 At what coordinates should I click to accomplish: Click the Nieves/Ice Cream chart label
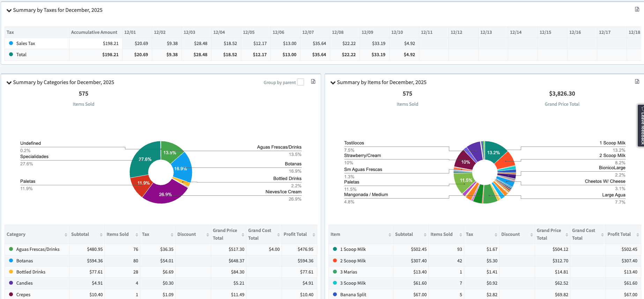coord(283,192)
